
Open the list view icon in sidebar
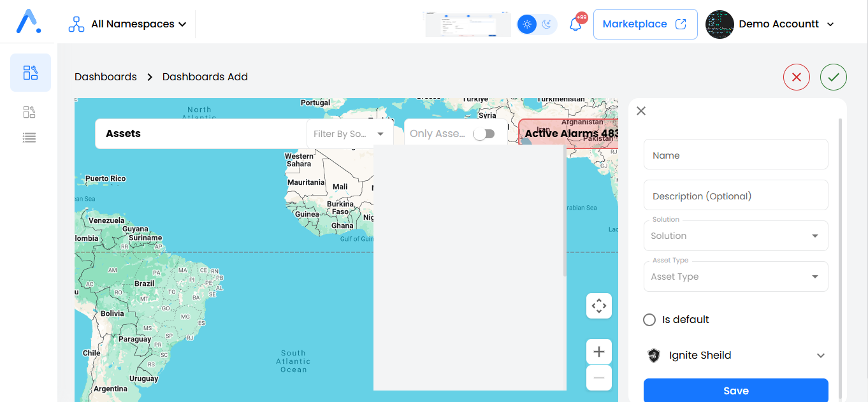point(29,138)
